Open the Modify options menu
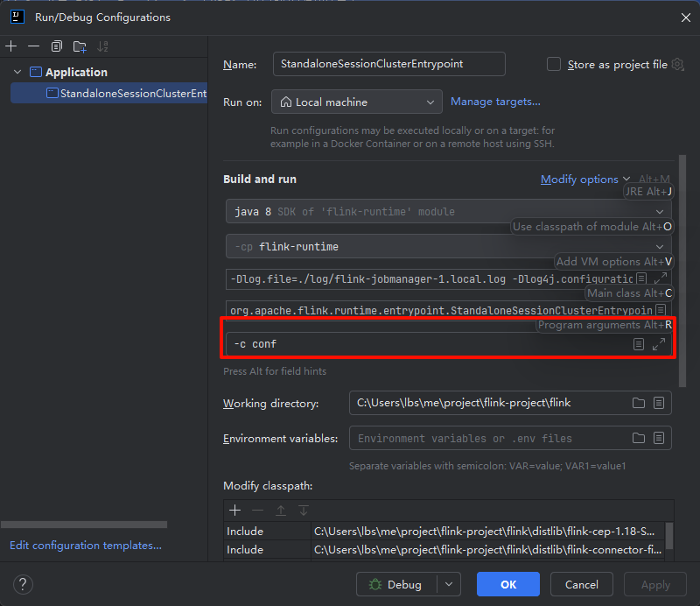The width and height of the screenshot is (700, 606). [x=584, y=179]
